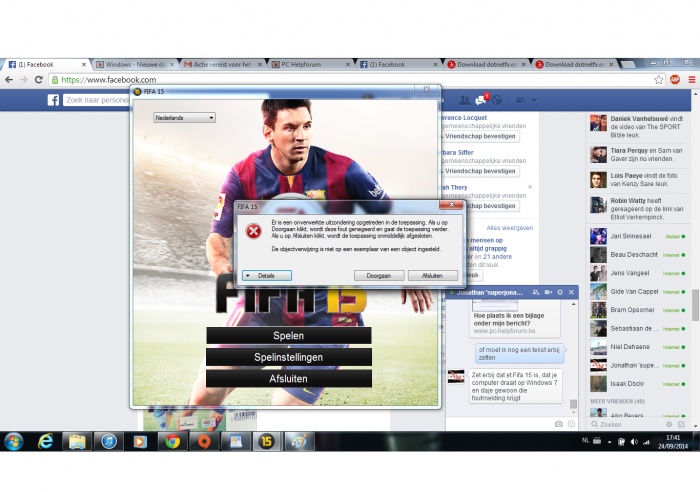The height and width of the screenshot is (492, 700).
Task: Confirm friendship for Lawrence Locquet
Action: click(479, 136)
